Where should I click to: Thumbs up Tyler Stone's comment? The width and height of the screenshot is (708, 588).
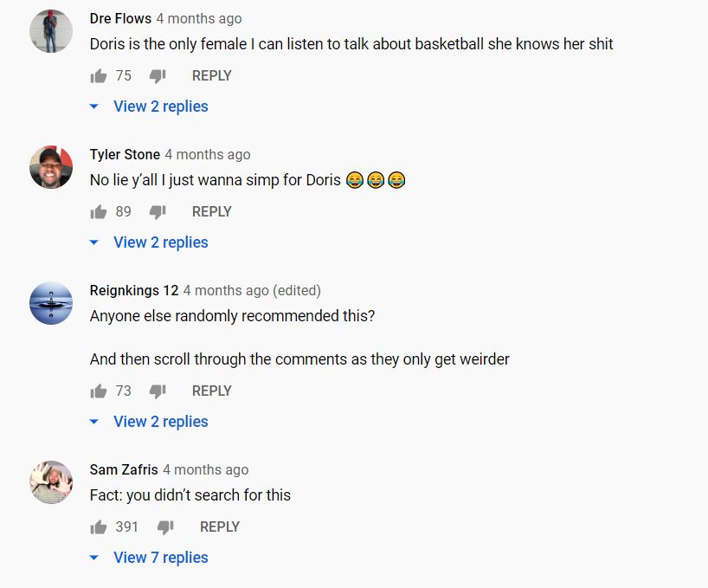point(99,212)
